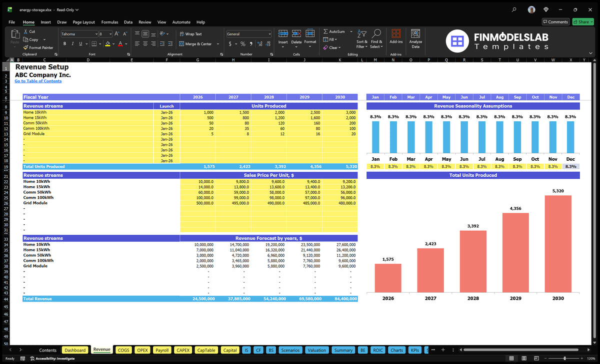The height and width of the screenshot is (364, 600).
Task: Expand the Delete cells dropdown
Action: click(x=296, y=47)
